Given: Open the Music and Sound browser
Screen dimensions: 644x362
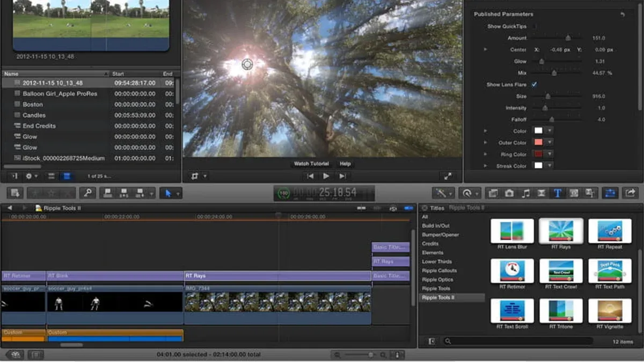Looking at the screenshot, I should coord(525,193).
